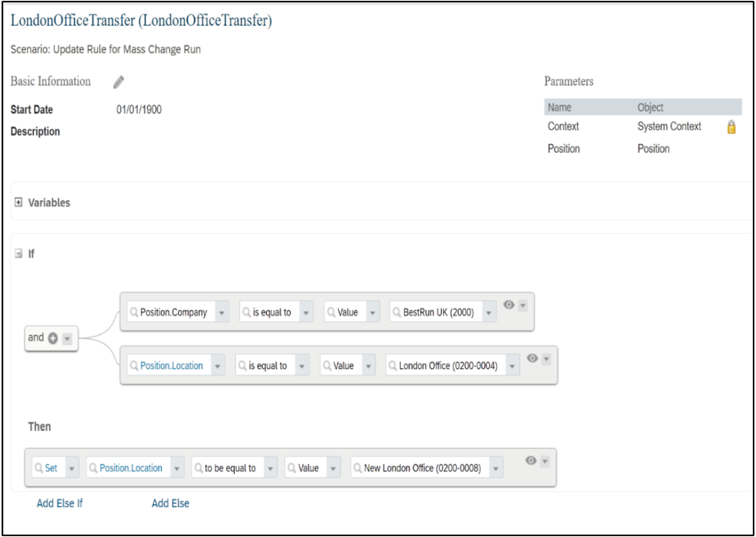Open the 'and' operator dropdown arrow

coord(67,339)
